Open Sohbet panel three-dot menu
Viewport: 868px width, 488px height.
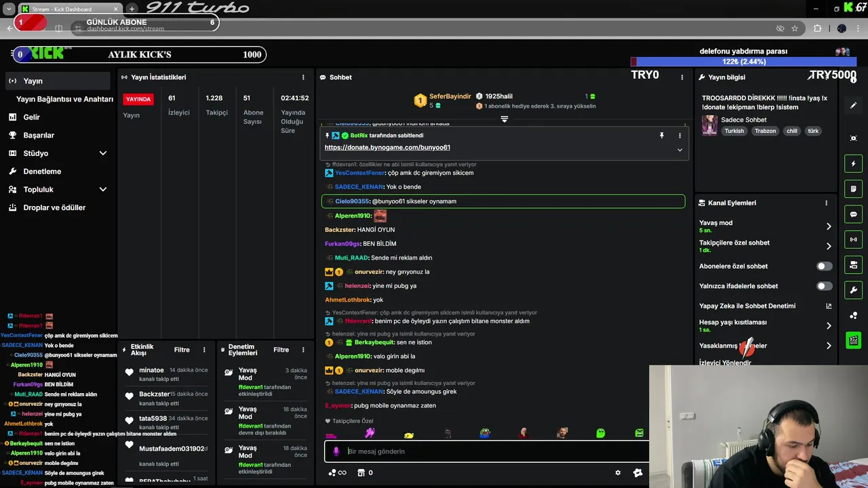682,77
